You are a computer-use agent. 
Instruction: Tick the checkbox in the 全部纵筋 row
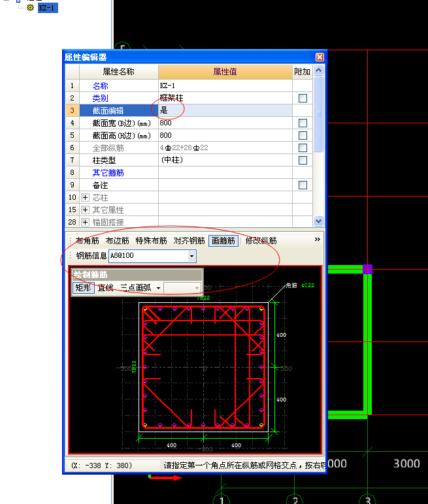(303, 148)
